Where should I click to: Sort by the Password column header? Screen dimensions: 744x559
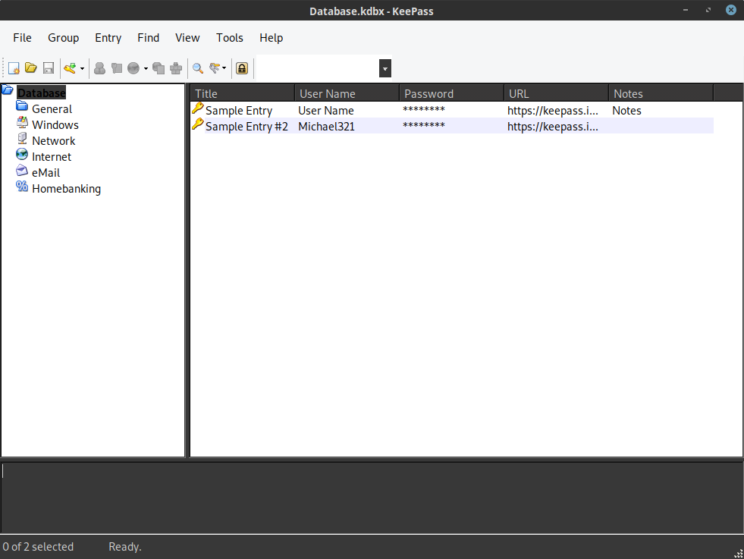[x=452, y=93]
